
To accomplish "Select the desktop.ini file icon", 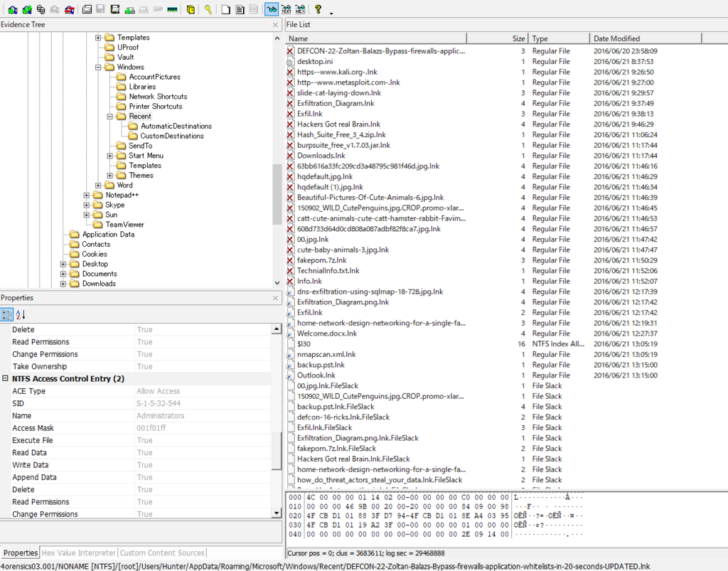I will (290, 62).
